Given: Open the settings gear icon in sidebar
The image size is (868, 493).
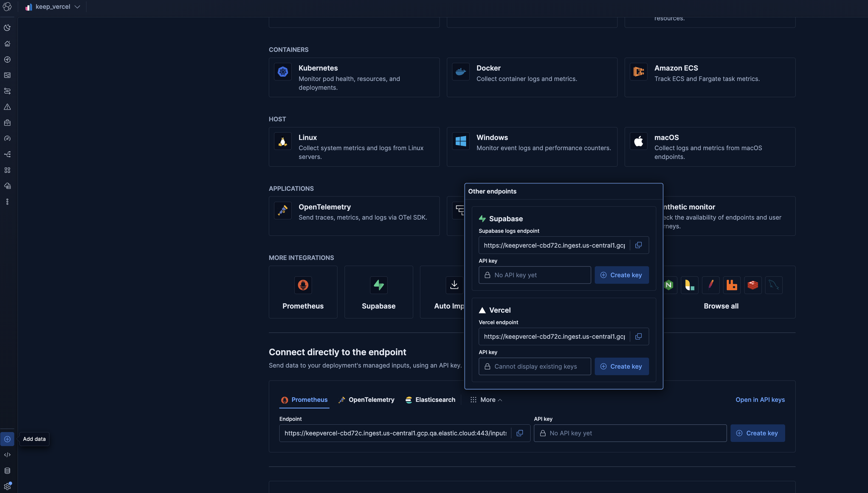Looking at the screenshot, I should [x=7, y=487].
